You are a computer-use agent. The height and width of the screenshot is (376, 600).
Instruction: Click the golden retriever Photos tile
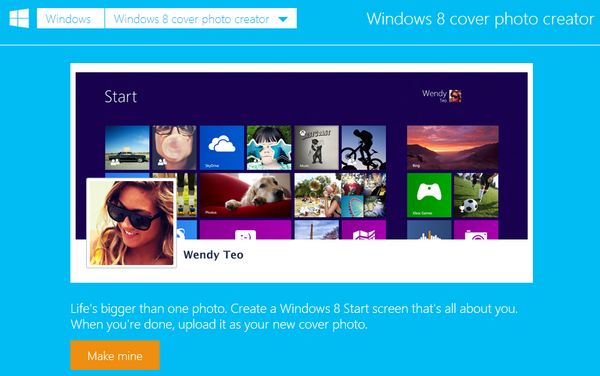coord(246,195)
